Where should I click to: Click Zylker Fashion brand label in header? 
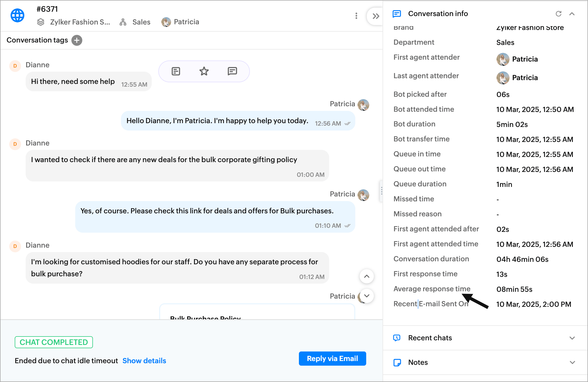tap(80, 22)
